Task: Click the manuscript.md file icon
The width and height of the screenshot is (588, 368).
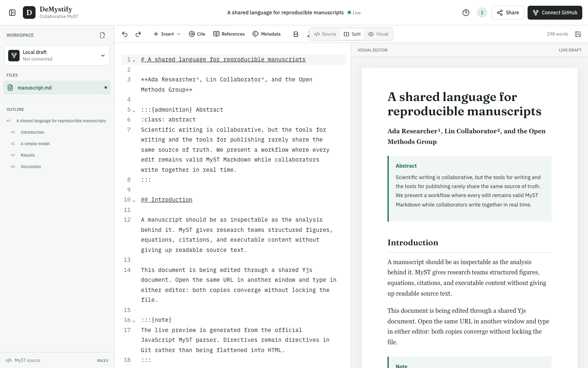Action: [10, 88]
